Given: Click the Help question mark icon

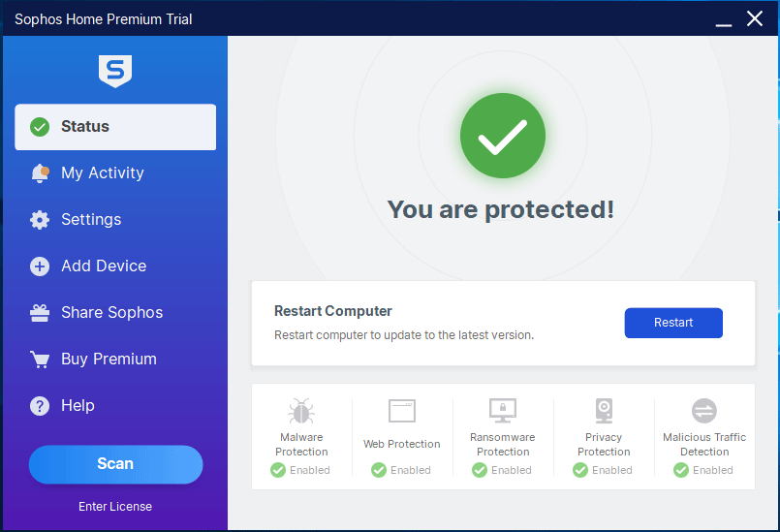Looking at the screenshot, I should (40, 406).
